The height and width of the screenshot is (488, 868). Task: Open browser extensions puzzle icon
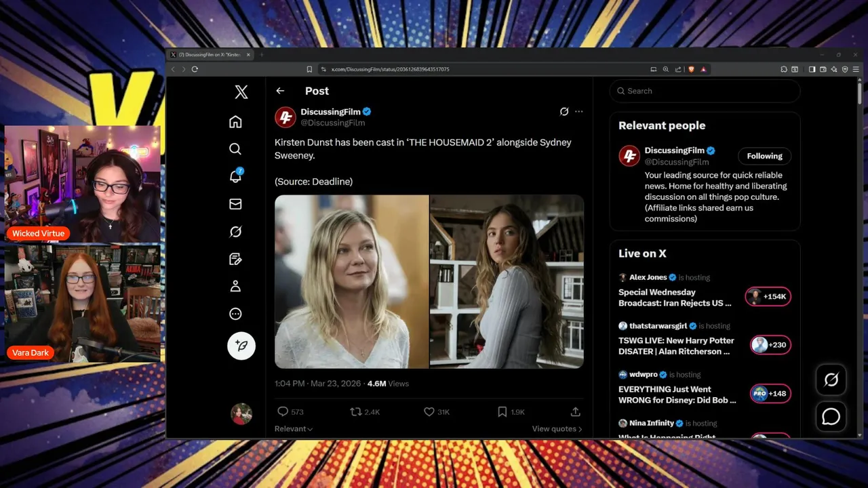[x=783, y=69]
